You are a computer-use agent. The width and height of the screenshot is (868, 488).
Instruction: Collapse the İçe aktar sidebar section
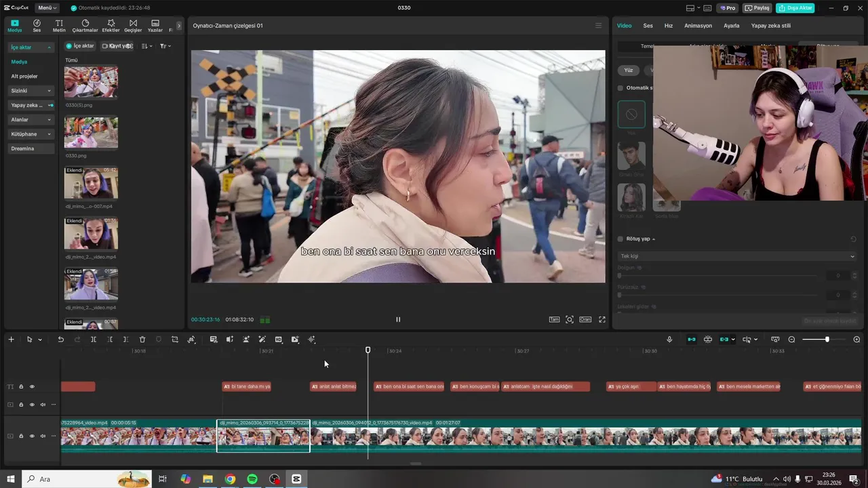point(31,47)
